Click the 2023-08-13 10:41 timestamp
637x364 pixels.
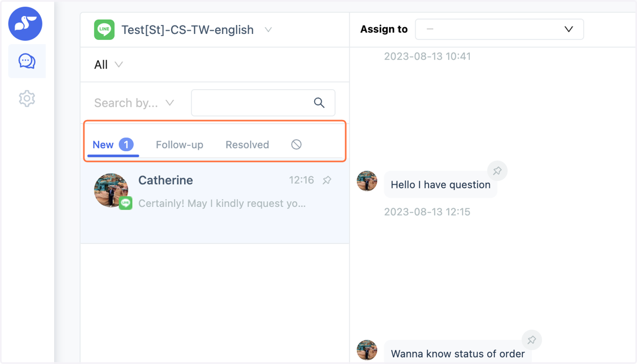point(427,56)
